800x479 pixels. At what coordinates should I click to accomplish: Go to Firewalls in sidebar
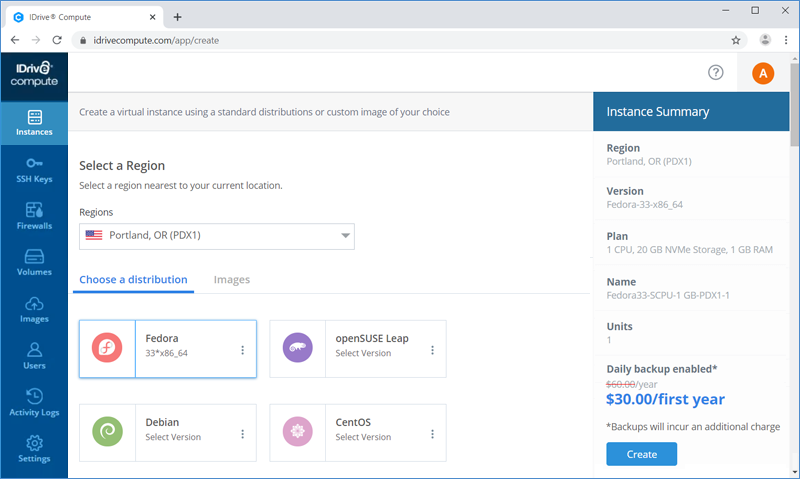point(34,217)
